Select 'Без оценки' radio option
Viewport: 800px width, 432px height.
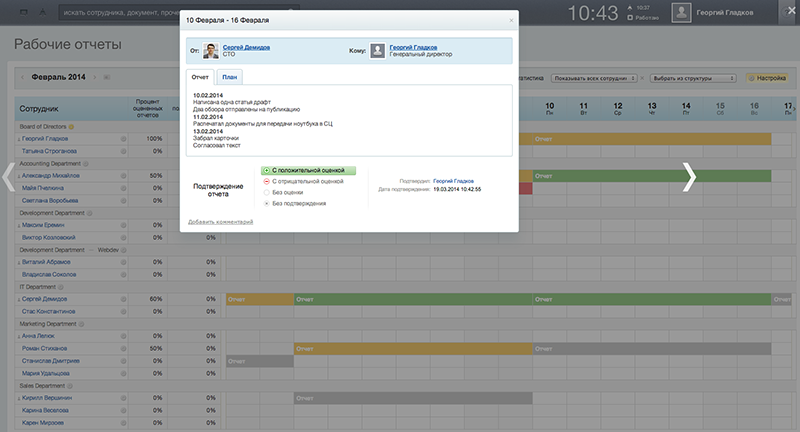[265, 193]
